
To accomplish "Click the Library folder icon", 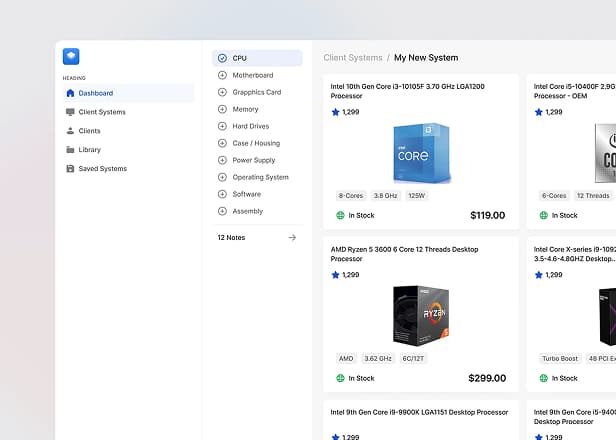I will [x=70, y=150].
